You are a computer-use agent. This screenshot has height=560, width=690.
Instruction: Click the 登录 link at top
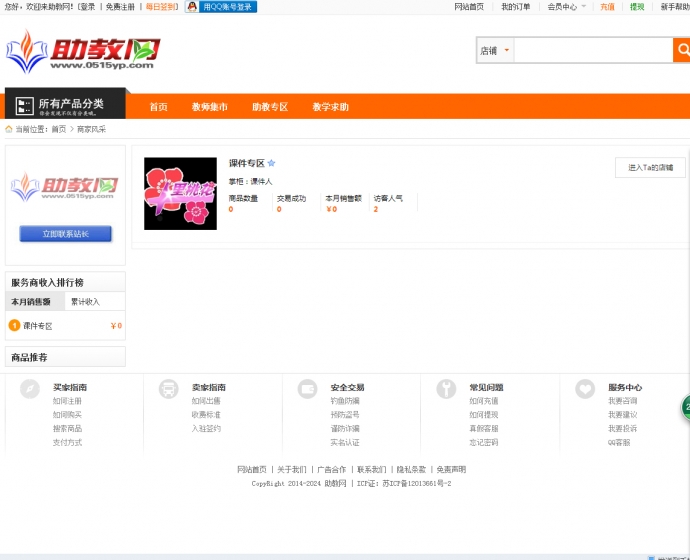(x=88, y=7)
